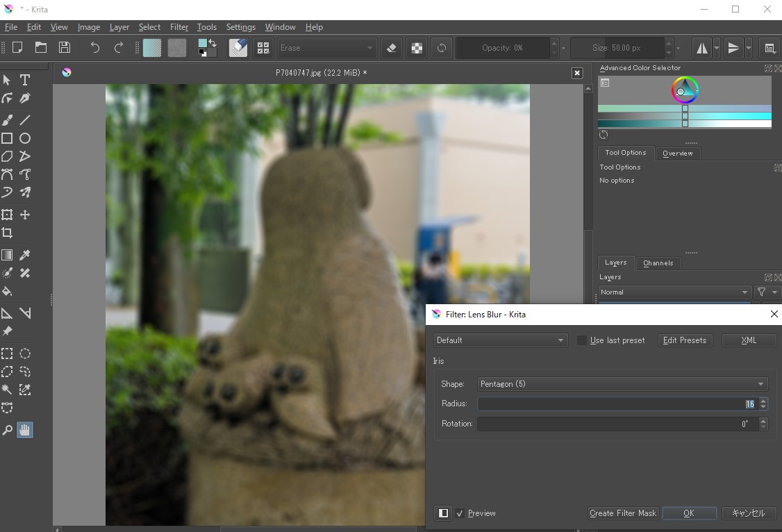Toggle the Preview checkbox

(460, 513)
